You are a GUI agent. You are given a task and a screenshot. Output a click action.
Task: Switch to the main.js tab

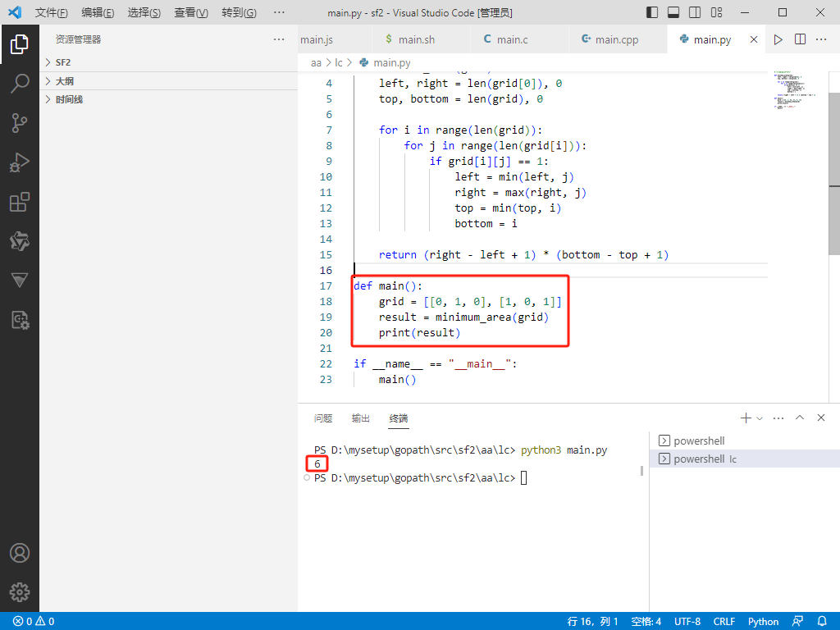coord(335,39)
